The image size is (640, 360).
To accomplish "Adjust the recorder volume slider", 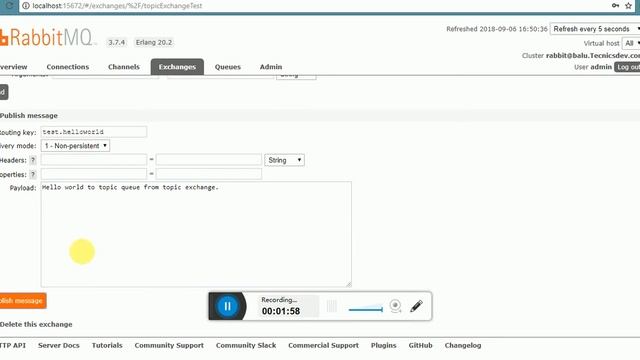I will (x=366, y=309).
